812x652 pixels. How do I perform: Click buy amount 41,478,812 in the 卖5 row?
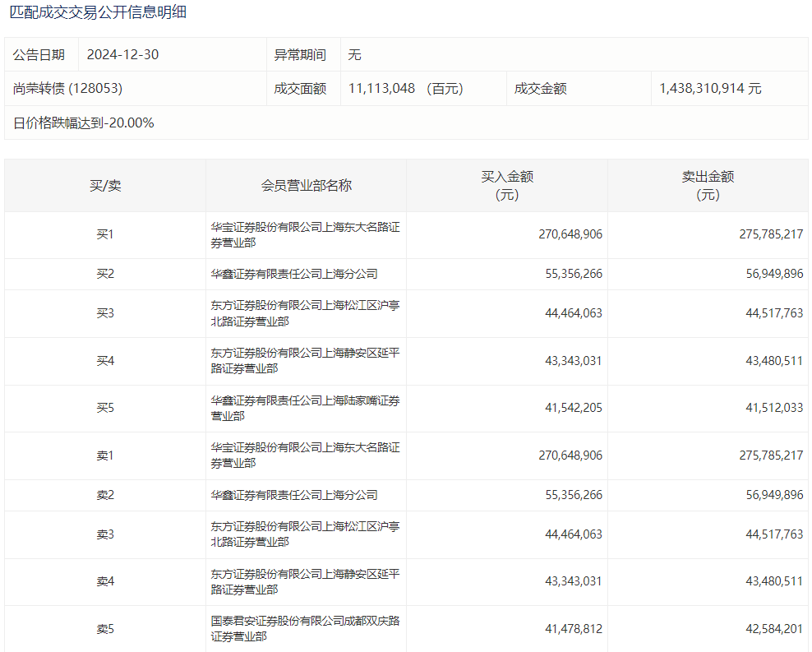573,629
